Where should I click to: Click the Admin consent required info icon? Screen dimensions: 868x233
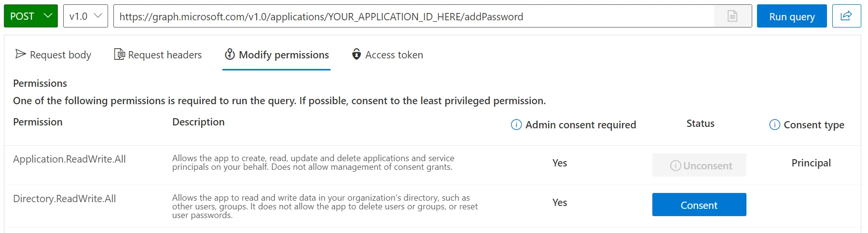click(516, 125)
